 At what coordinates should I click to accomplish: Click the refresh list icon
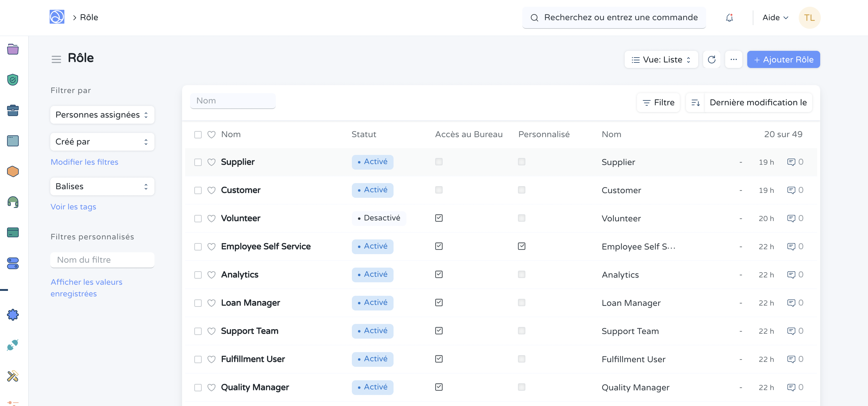(711, 60)
